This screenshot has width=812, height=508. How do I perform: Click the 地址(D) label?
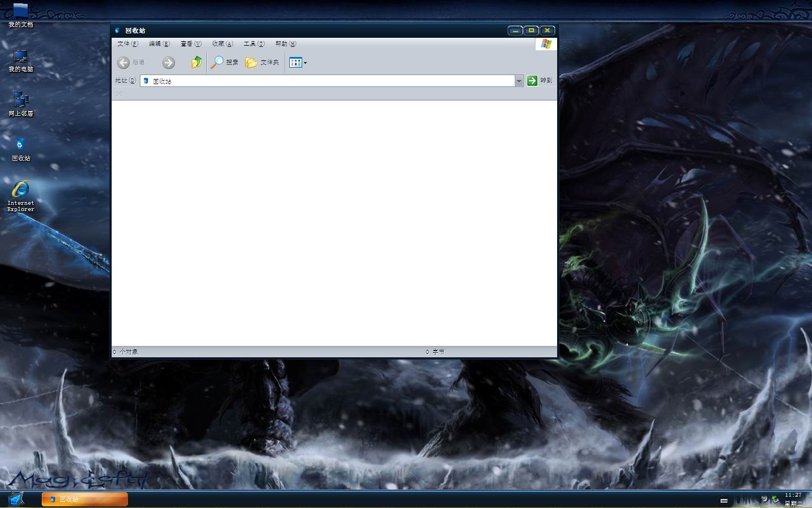coord(125,81)
